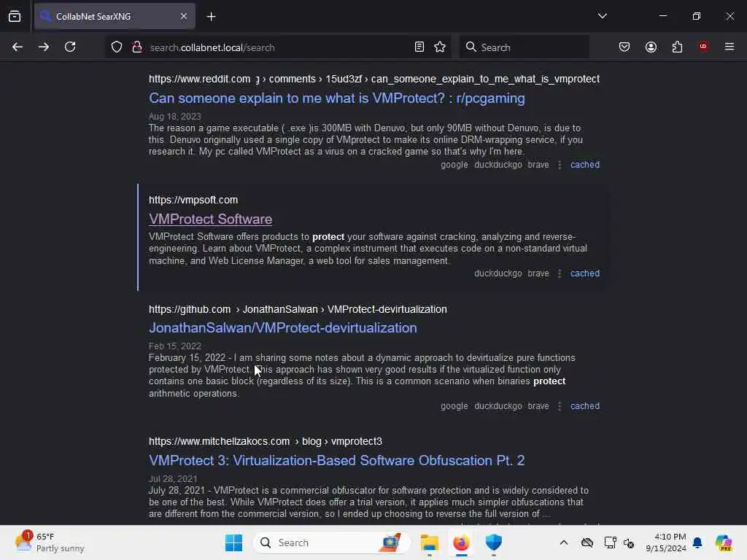
Task: Open the Firefox application menu
Action: [729, 47]
